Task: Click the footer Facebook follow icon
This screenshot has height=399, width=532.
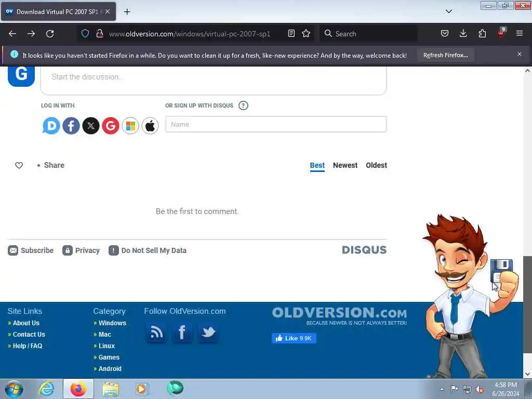Action: (x=182, y=332)
